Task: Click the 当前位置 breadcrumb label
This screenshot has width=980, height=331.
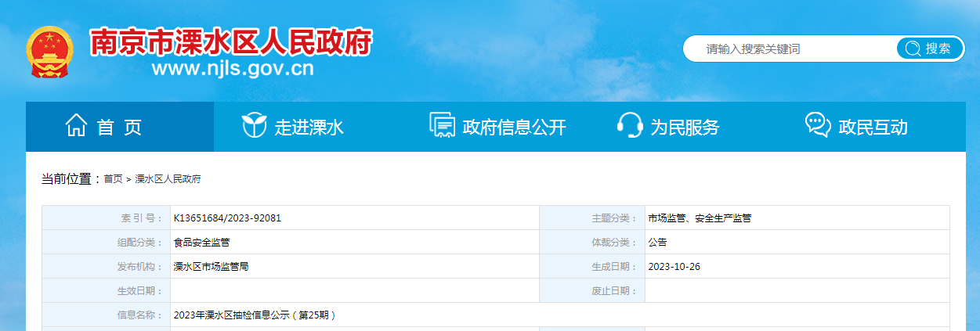Action: pos(70,179)
